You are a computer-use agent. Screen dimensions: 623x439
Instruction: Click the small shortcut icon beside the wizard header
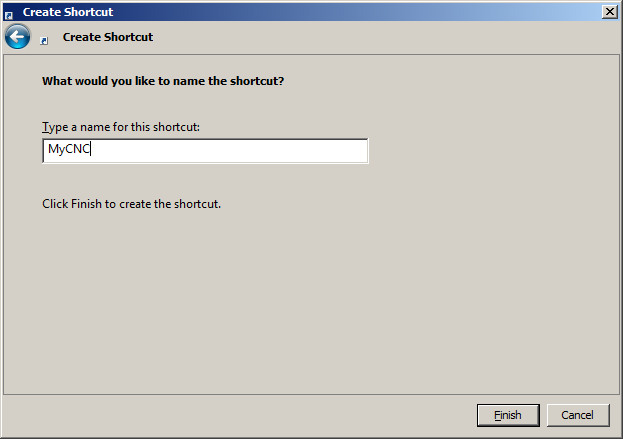[x=44, y=41]
